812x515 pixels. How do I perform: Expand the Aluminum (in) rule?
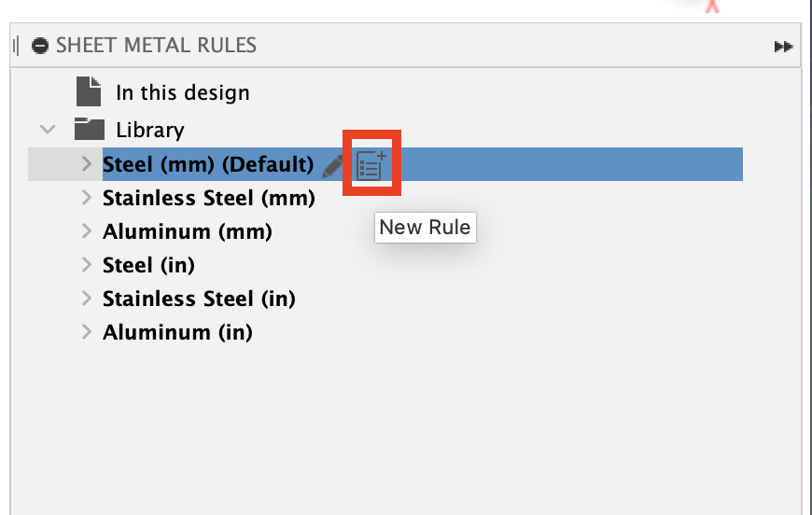coord(87,332)
